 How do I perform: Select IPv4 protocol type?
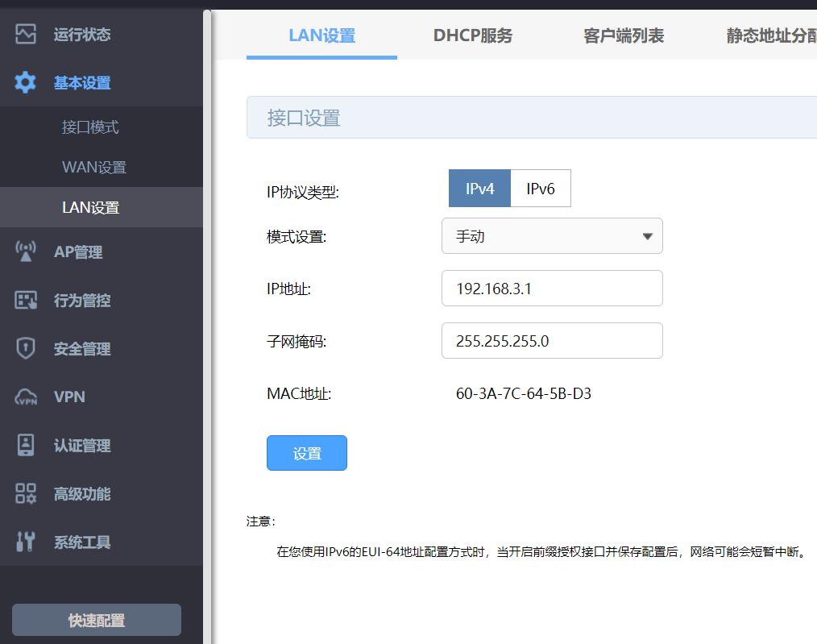click(479, 189)
